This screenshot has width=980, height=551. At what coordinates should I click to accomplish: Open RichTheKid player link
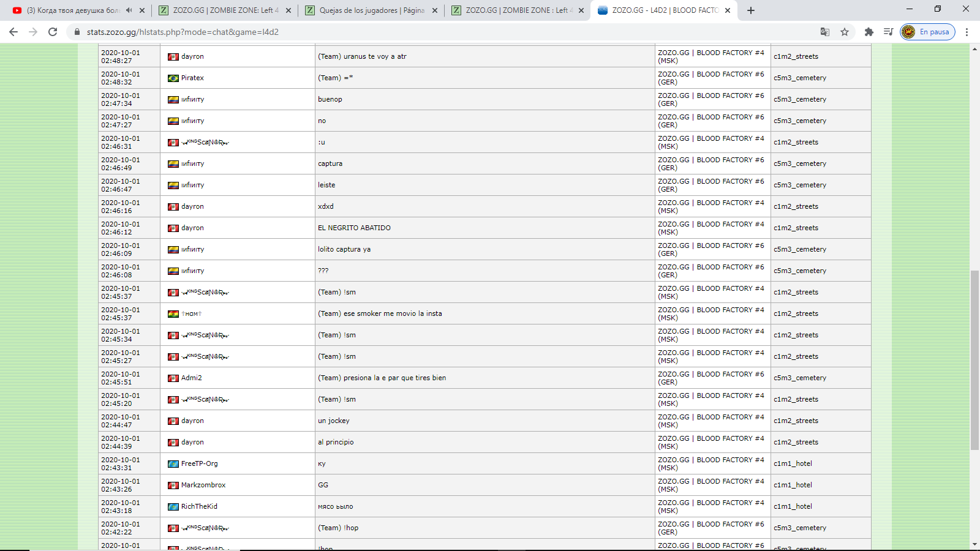199,506
